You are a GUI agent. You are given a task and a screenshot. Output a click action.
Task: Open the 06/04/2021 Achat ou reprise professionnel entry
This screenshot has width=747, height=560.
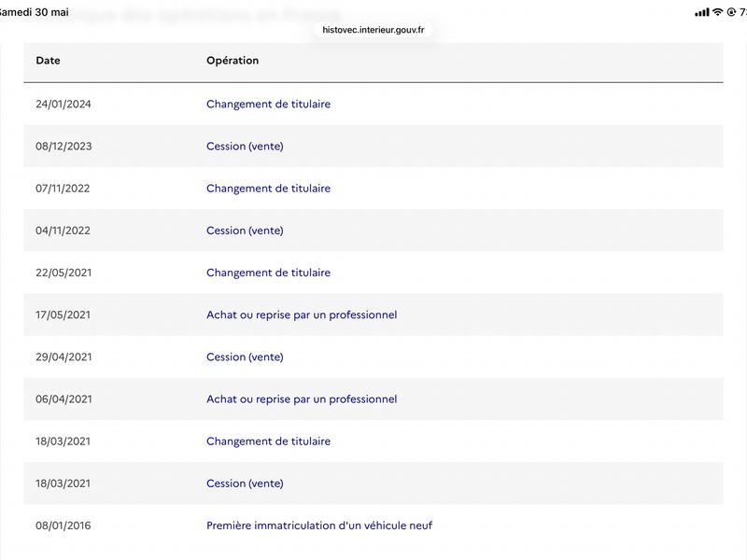click(302, 399)
